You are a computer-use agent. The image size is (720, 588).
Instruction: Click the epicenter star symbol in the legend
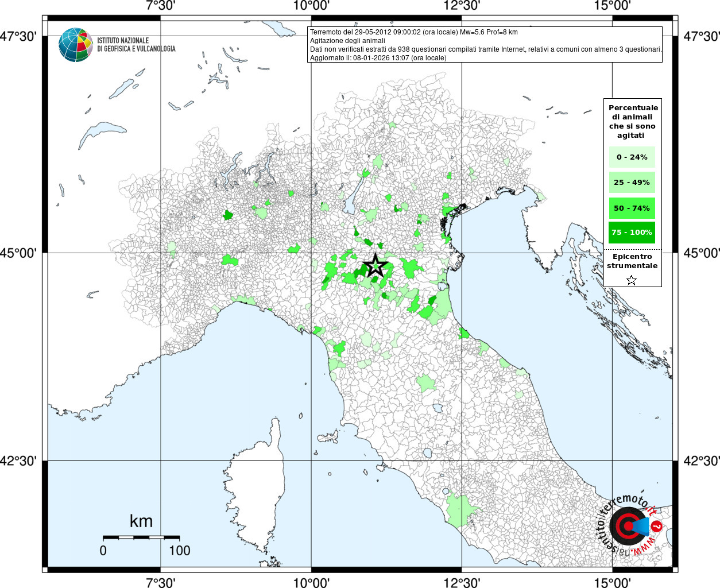[x=632, y=280]
